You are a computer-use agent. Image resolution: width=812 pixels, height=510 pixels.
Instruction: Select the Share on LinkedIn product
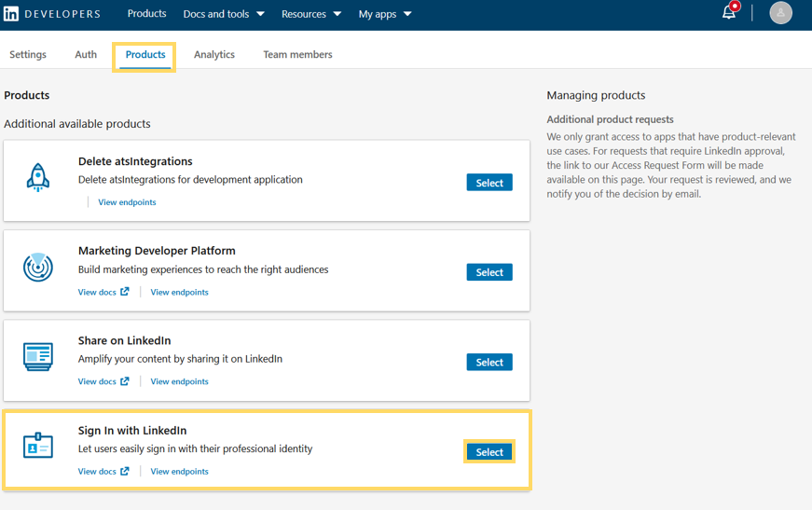click(489, 362)
